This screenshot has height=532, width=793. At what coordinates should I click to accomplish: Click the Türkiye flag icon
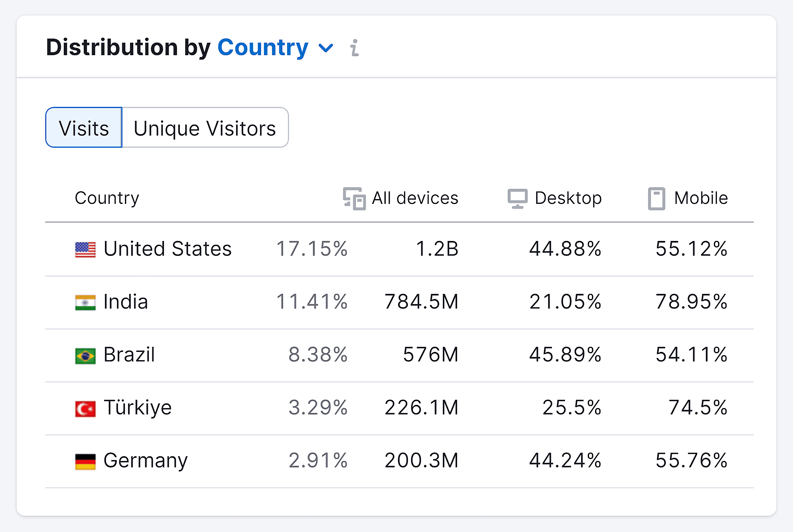click(85, 409)
